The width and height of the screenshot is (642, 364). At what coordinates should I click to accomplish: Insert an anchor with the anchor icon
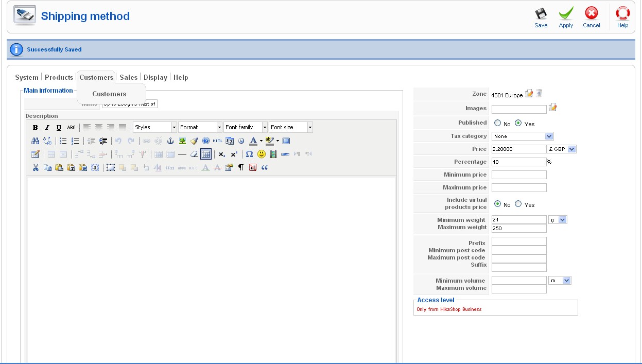170,141
